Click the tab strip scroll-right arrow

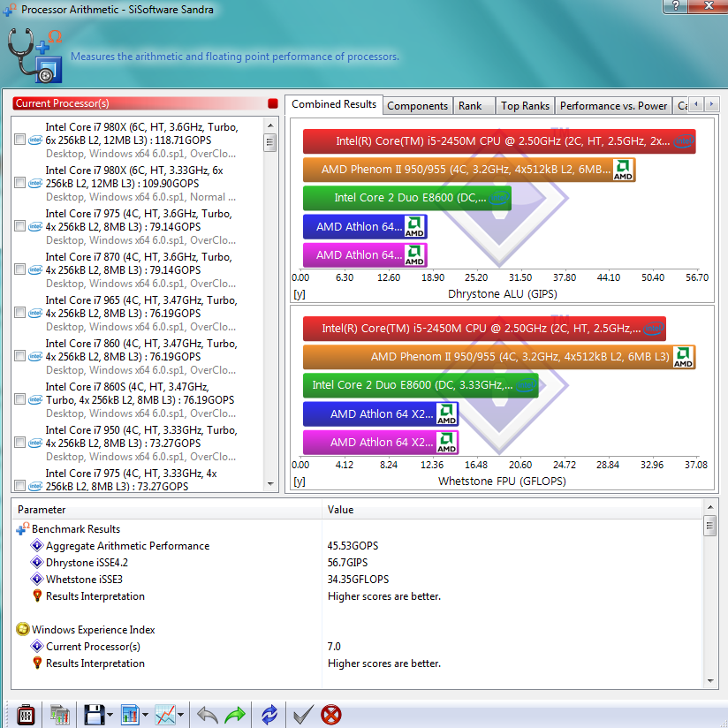711,104
